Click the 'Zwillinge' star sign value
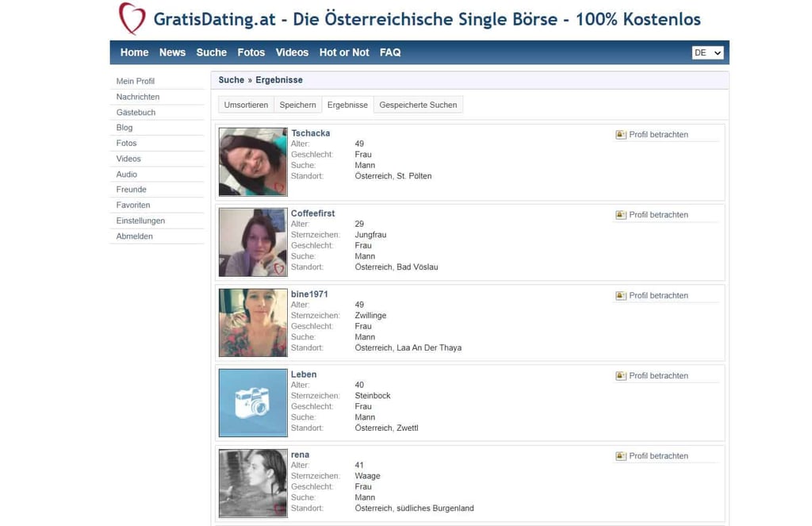Viewport: 812px width, 526px height. [370, 316]
